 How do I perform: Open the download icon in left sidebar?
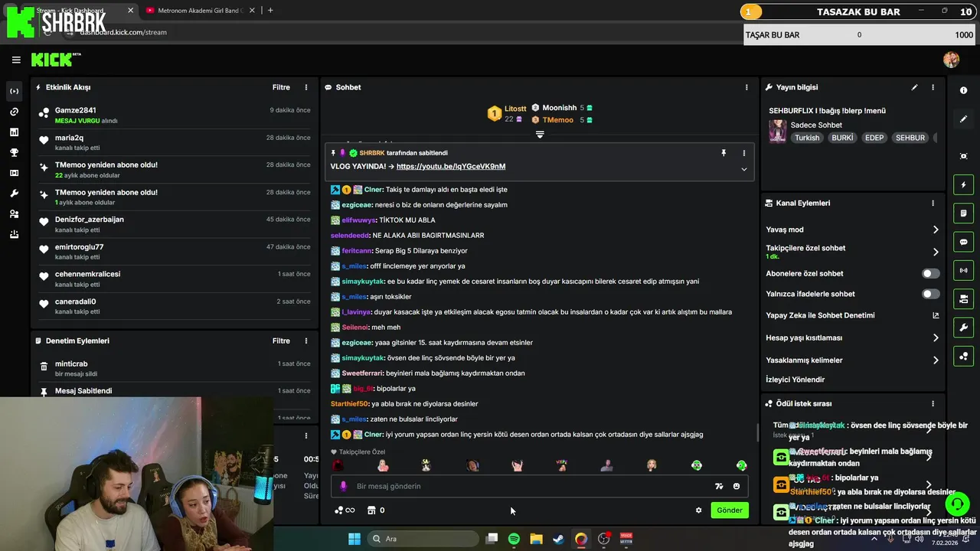(x=14, y=234)
